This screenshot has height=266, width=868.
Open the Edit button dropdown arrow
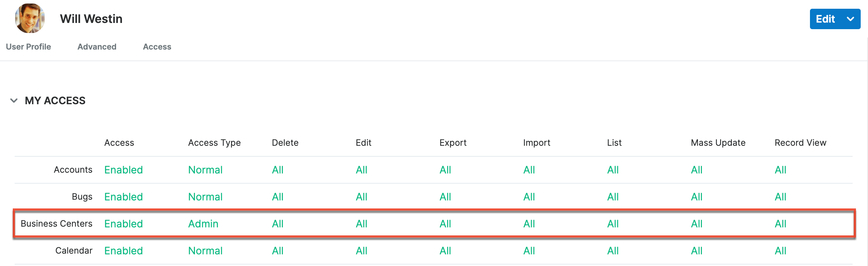(850, 19)
